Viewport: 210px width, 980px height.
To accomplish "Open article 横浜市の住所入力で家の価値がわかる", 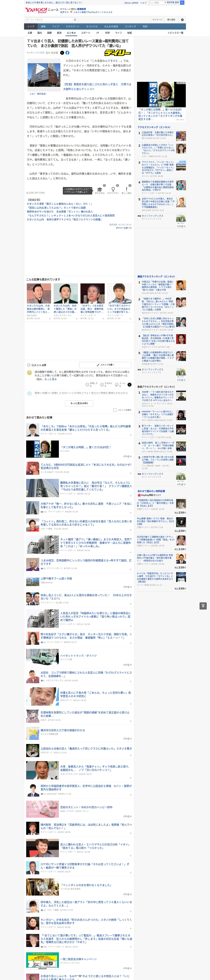I will coord(63,730).
